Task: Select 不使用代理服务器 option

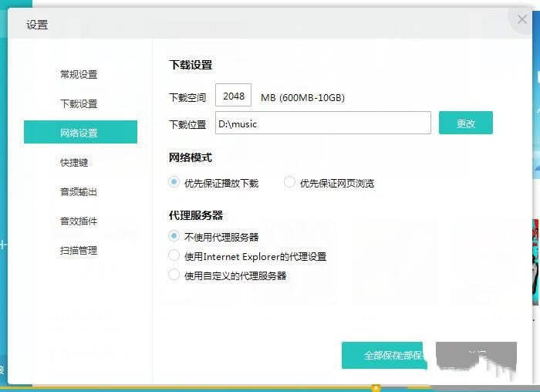Action: (x=174, y=237)
